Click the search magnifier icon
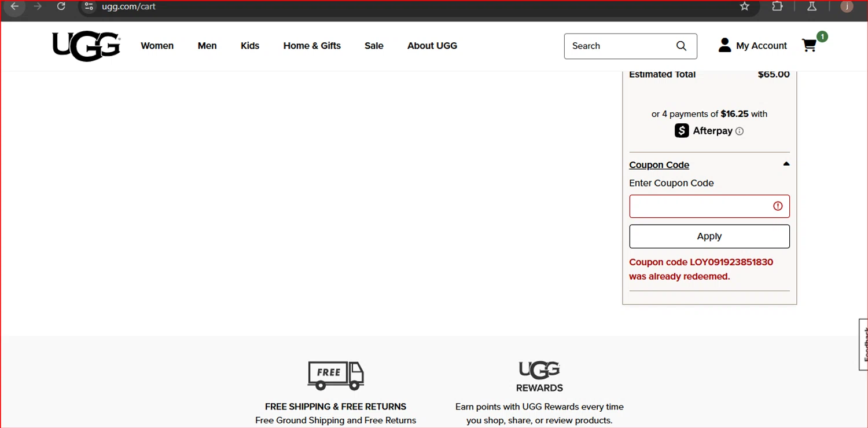868x428 pixels. coord(681,46)
